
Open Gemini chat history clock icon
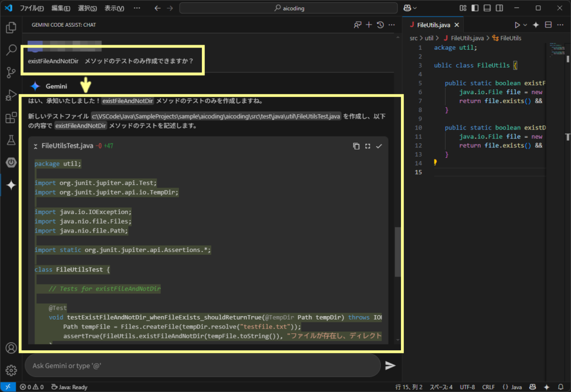(x=380, y=25)
